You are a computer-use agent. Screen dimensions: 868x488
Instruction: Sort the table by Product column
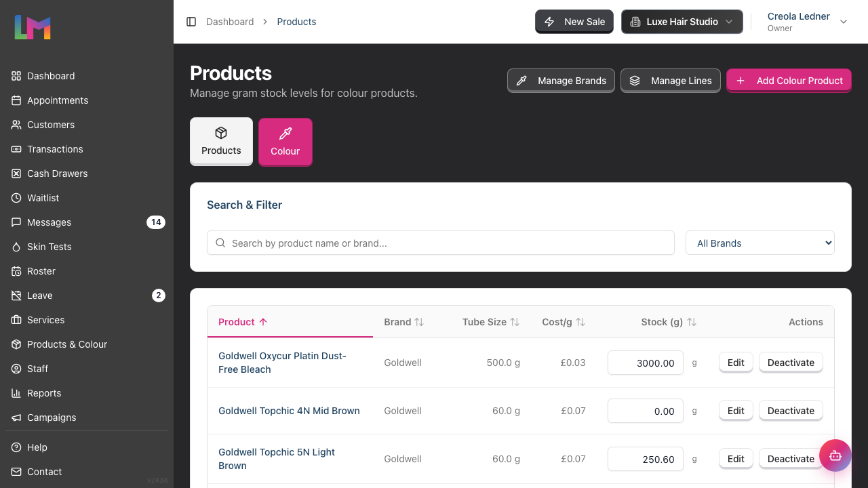point(243,322)
